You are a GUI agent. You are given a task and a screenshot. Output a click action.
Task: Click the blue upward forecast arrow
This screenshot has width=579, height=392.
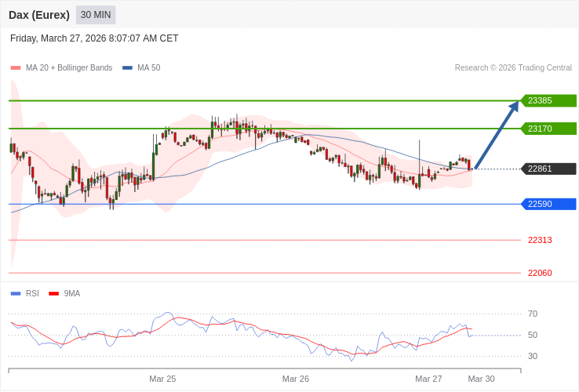[x=497, y=134]
